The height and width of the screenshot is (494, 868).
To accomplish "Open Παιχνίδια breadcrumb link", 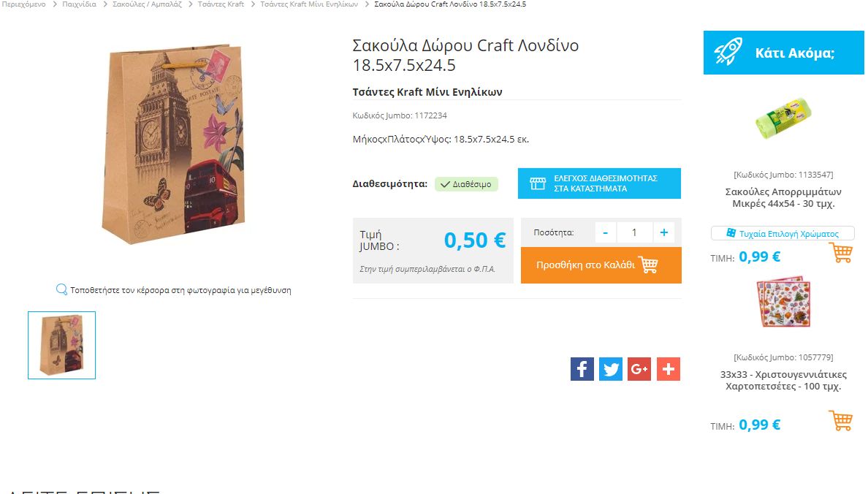I will point(79,4).
